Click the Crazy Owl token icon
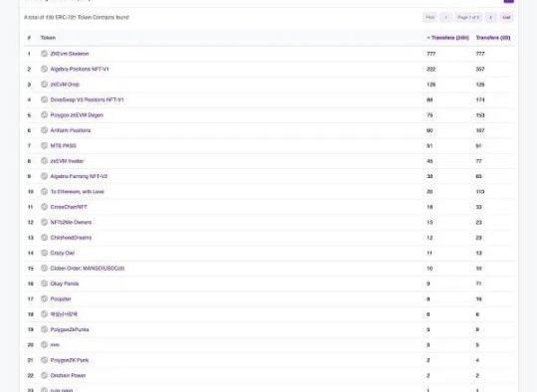Image resolution: width=537 pixels, height=392 pixels. coord(44,253)
